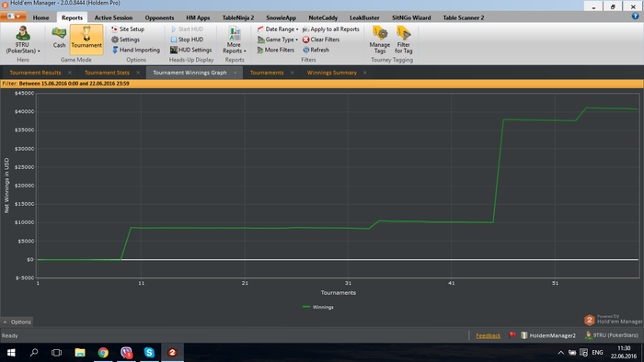Click the Start HUD button

pyautogui.click(x=187, y=29)
